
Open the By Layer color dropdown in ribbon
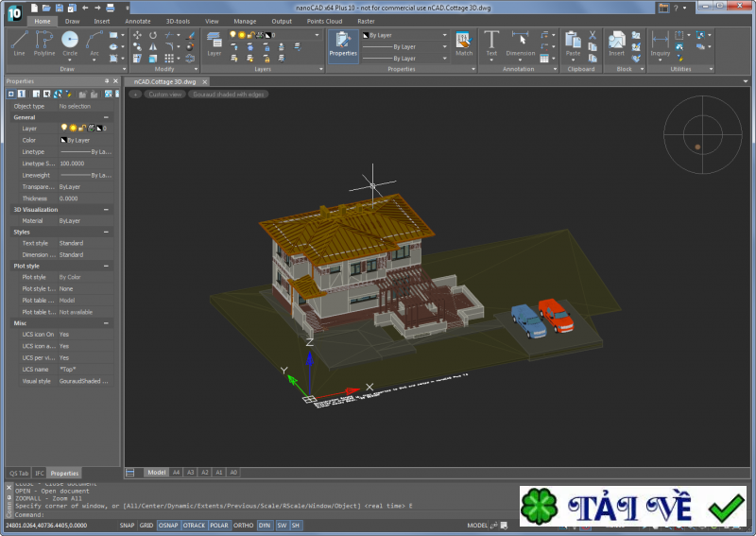point(444,35)
